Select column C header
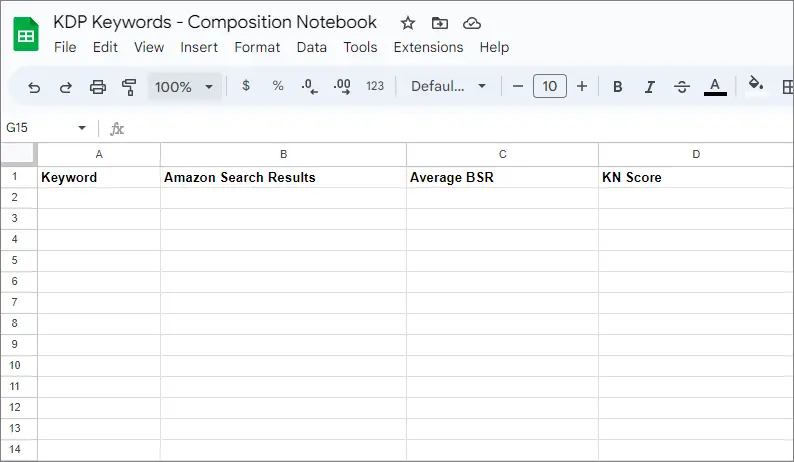The image size is (794, 462). click(x=502, y=155)
